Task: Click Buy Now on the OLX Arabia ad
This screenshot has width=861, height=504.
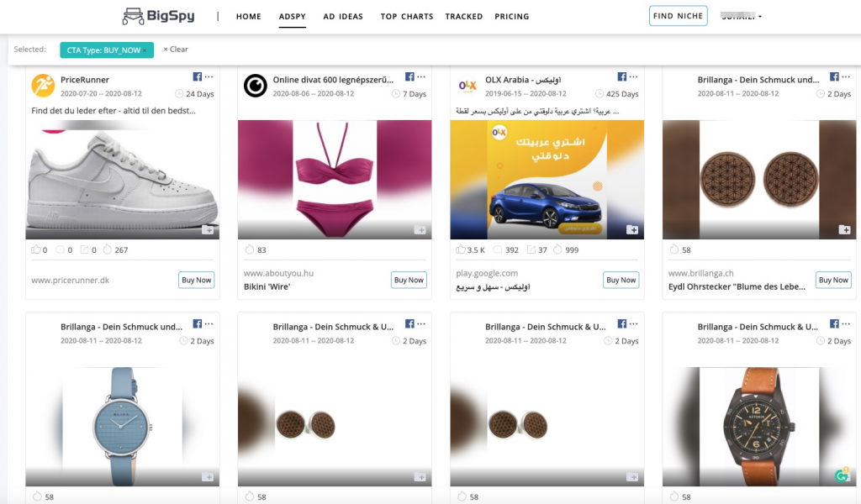Action: (621, 280)
